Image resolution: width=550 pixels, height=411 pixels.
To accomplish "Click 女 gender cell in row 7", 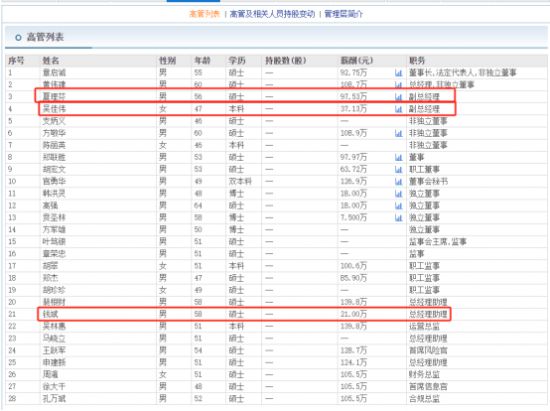I will (x=163, y=145).
